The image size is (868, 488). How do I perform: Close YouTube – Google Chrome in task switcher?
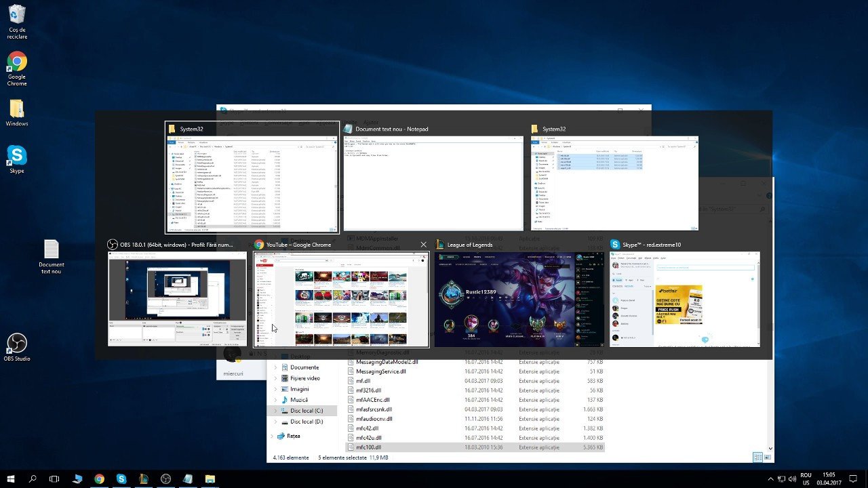[x=424, y=245]
